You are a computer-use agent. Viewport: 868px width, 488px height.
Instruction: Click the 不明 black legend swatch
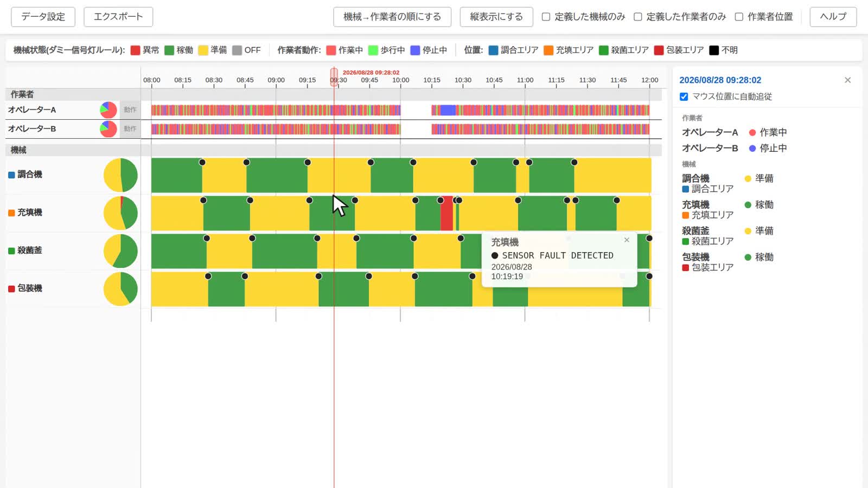pyautogui.click(x=714, y=50)
